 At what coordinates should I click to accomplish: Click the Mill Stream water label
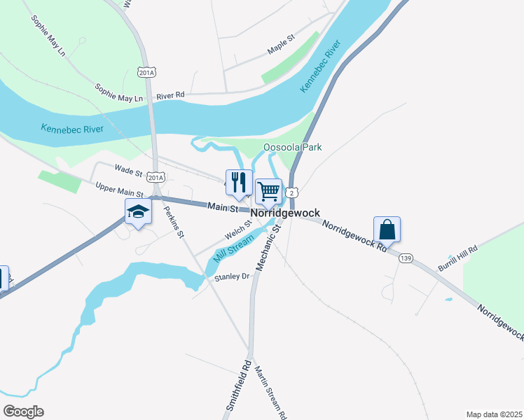(x=233, y=248)
